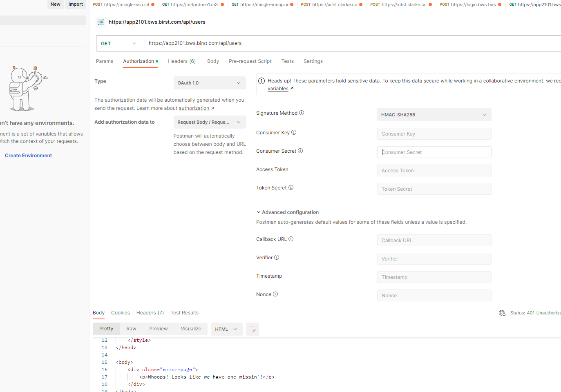The width and height of the screenshot is (561, 392).
Task: Click the info icon next to Token Secret
Action: point(291,187)
